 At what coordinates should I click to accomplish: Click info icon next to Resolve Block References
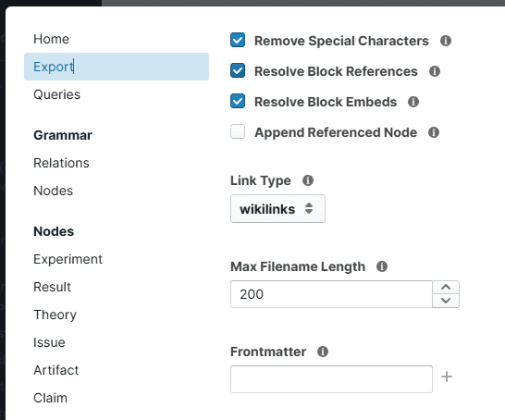[x=435, y=71]
